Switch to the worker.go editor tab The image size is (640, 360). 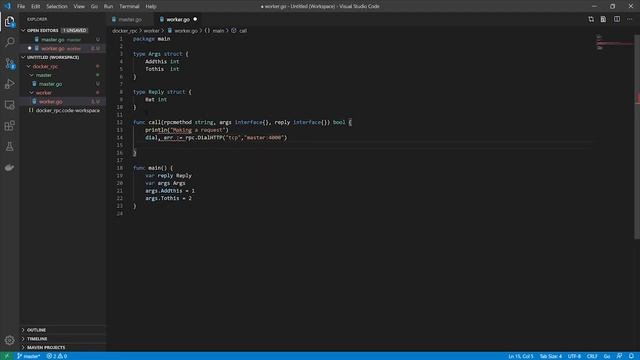pyautogui.click(x=178, y=19)
